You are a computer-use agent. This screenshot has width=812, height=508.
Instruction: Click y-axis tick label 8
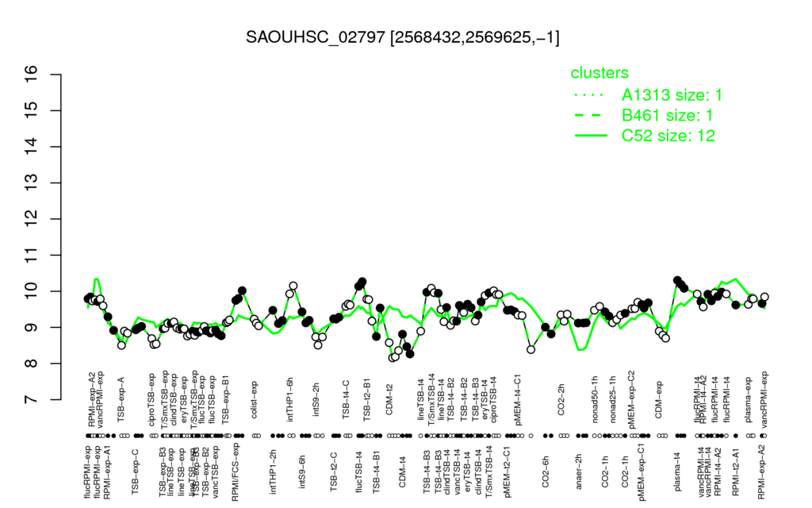tap(31, 364)
